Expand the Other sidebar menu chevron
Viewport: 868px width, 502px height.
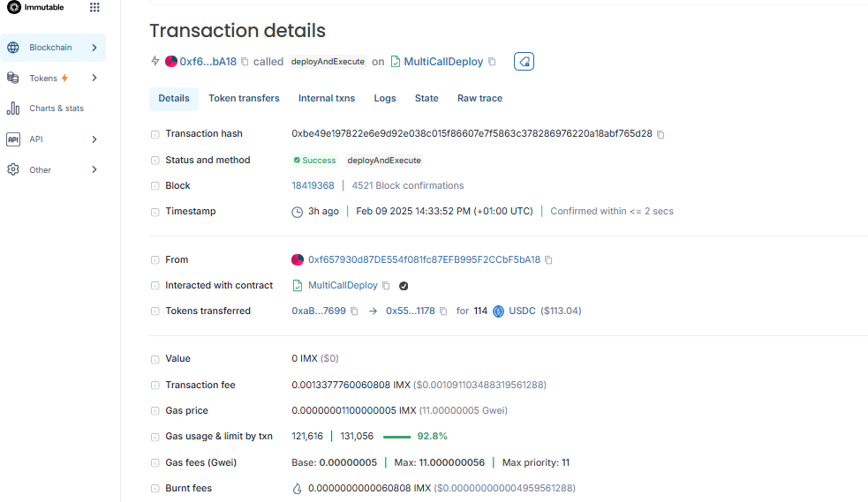pos(94,169)
